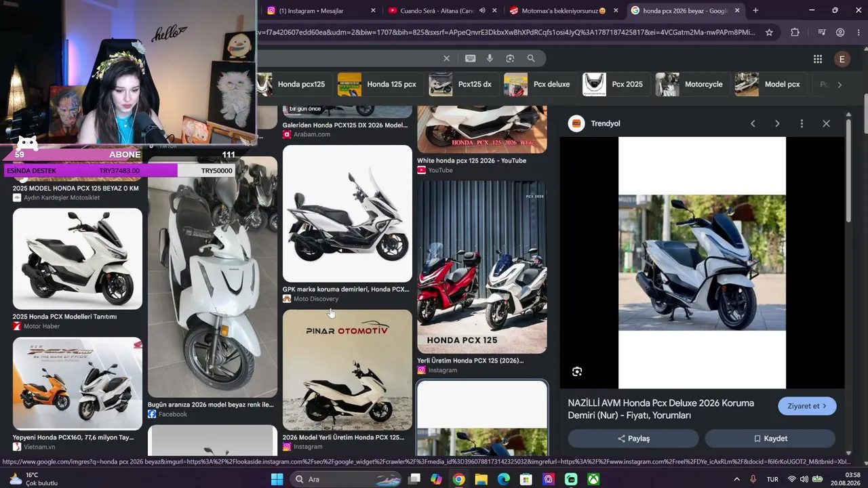Open the Pınar Otomotiv scooter image

coord(347,370)
